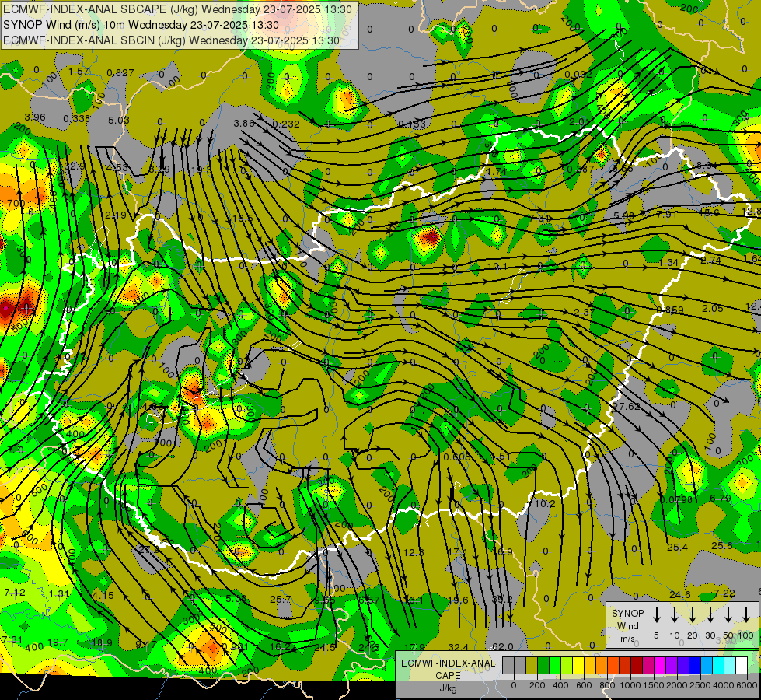This screenshot has width=761, height=700.
Task: Select the SBCAPE title line at top
Action: pyautogui.click(x=178, y=9)
